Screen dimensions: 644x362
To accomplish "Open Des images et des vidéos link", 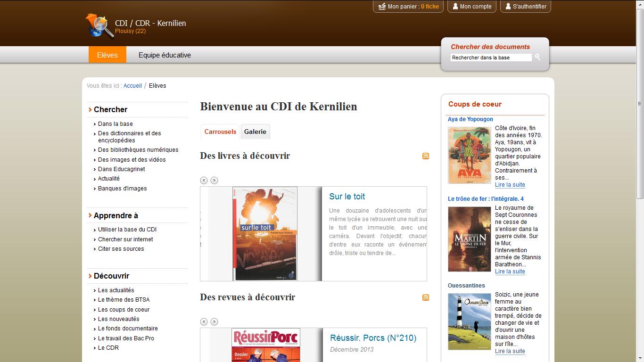I will pyautogui.click(x=132, y=160).
